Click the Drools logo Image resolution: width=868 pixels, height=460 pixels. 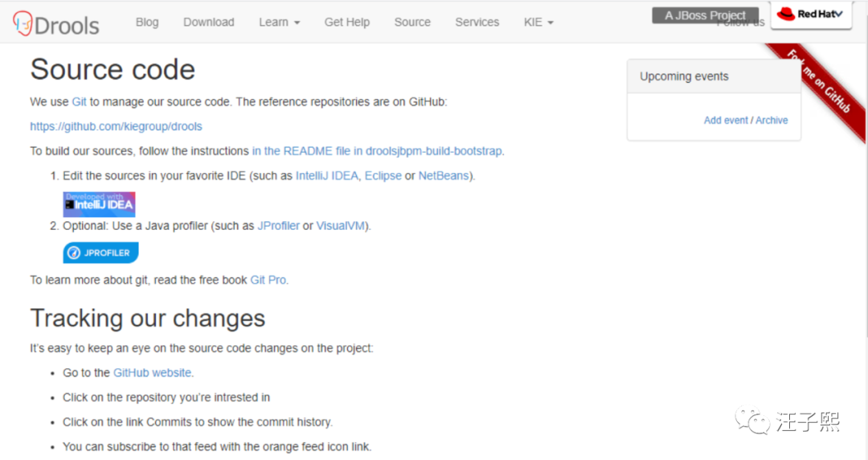[x=56, y=24]
